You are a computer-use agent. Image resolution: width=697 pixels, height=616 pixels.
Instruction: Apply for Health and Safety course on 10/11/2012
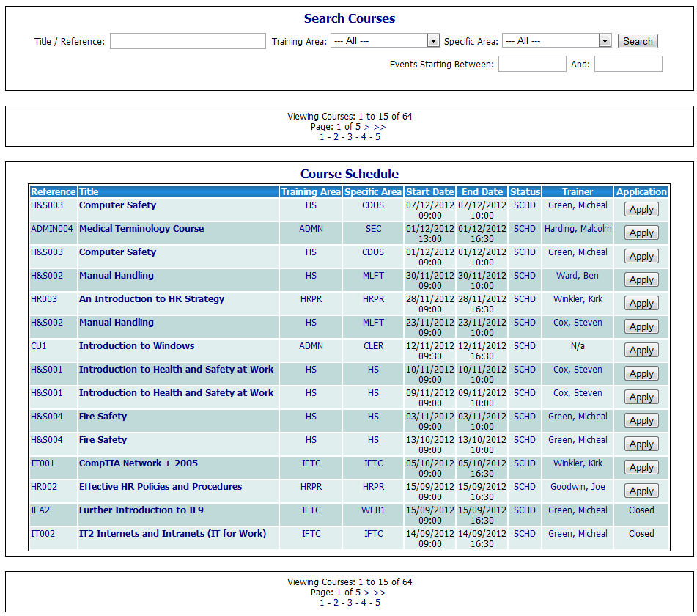point(641,374)
